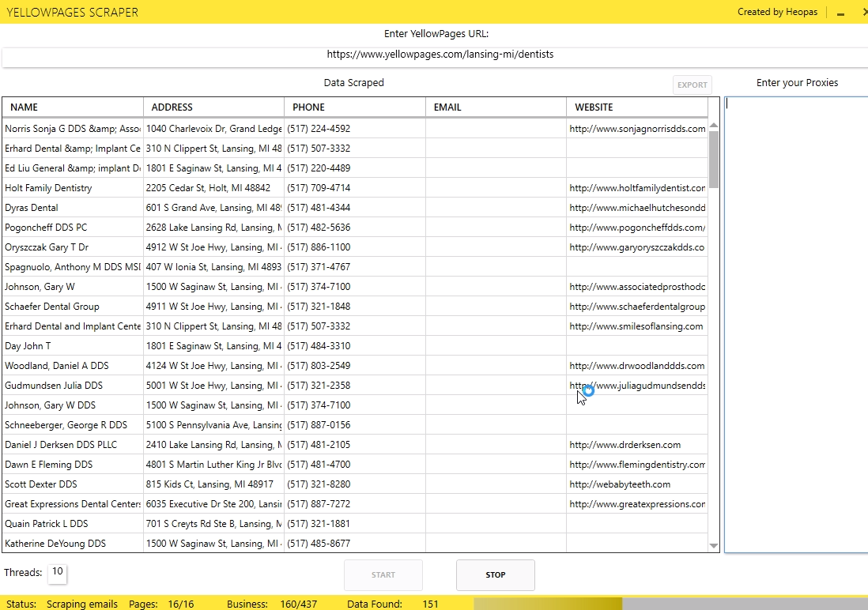Click the greyed-out START button
The image size is (868, 610).
pyautogui.click(x=383, y=575)
